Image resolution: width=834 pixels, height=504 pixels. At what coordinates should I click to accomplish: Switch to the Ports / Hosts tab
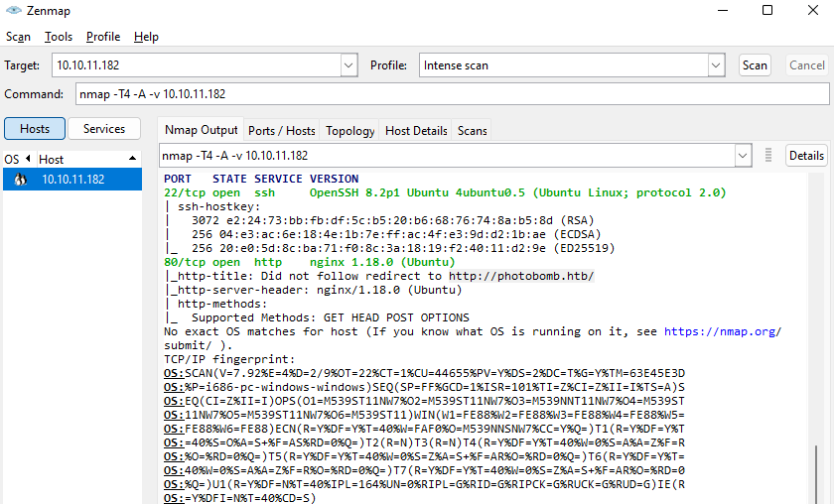pos(281,131)
